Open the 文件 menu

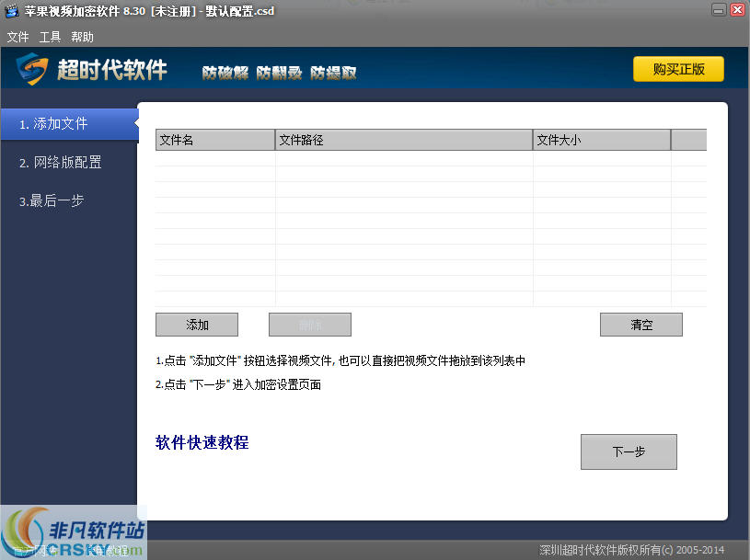(x=17, y=37)
